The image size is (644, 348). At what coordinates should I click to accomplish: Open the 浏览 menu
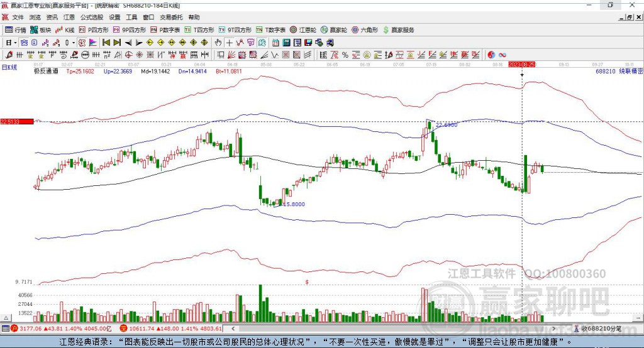35,17
